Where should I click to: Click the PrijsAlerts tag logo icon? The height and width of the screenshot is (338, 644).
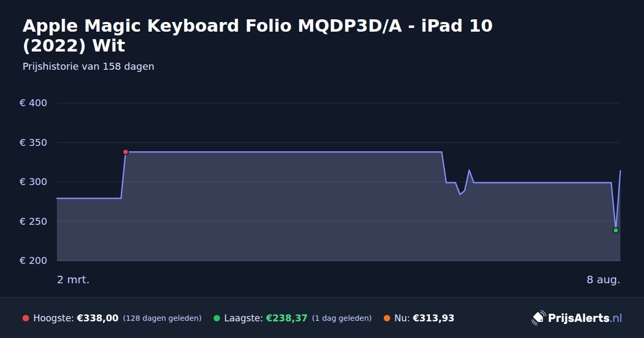pos(538,318)
